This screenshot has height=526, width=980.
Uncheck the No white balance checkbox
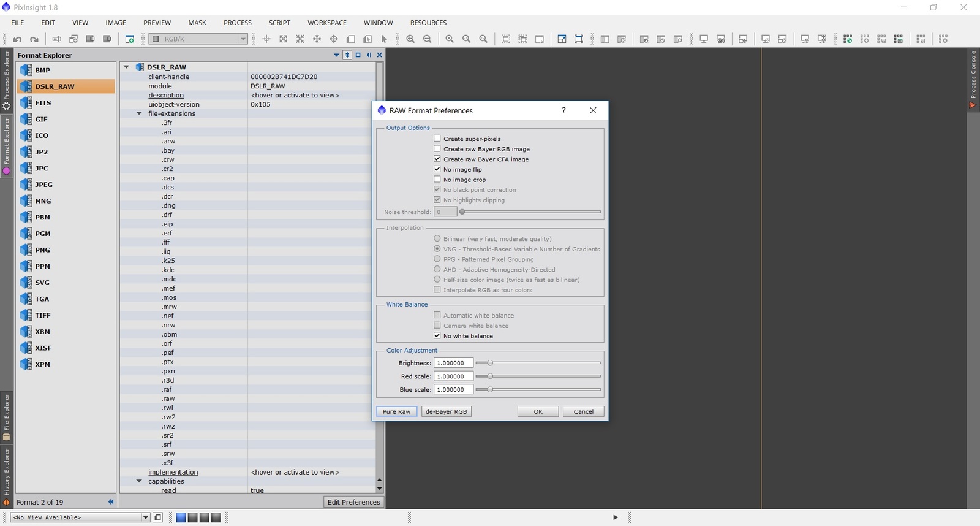(x=437, y=336)
